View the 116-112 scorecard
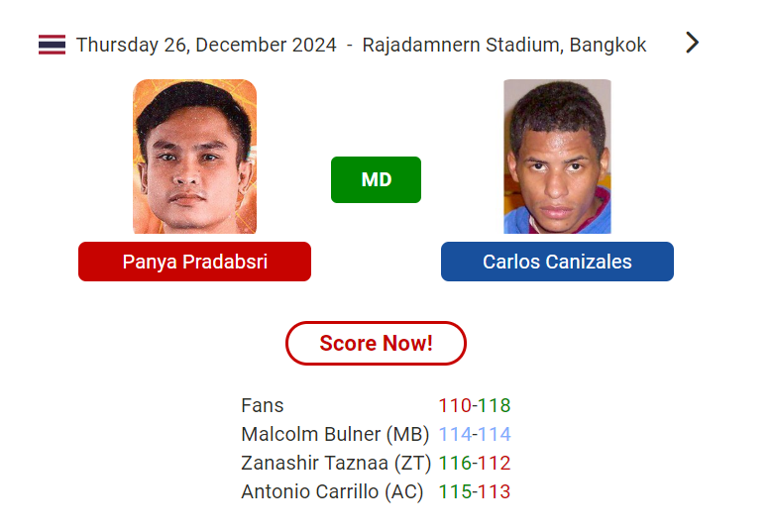 pyautogui.click(x=475, y=463)
